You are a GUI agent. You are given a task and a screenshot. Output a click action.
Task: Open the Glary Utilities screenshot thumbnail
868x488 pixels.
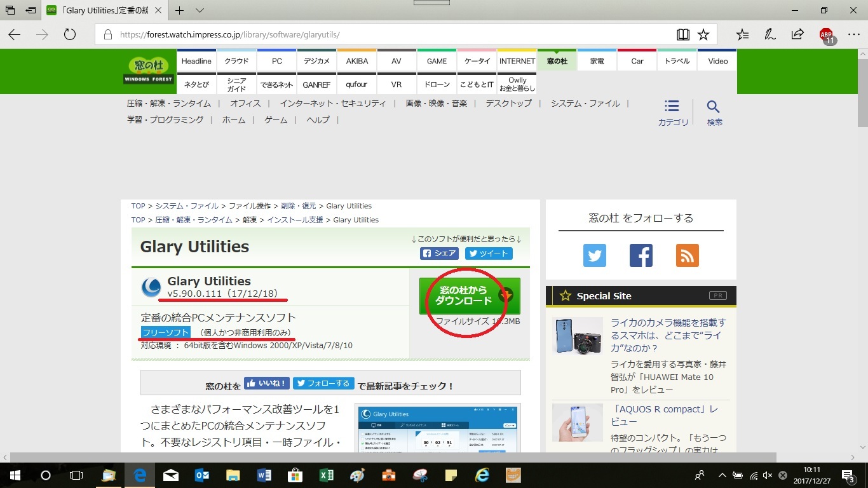coord(439,429)
